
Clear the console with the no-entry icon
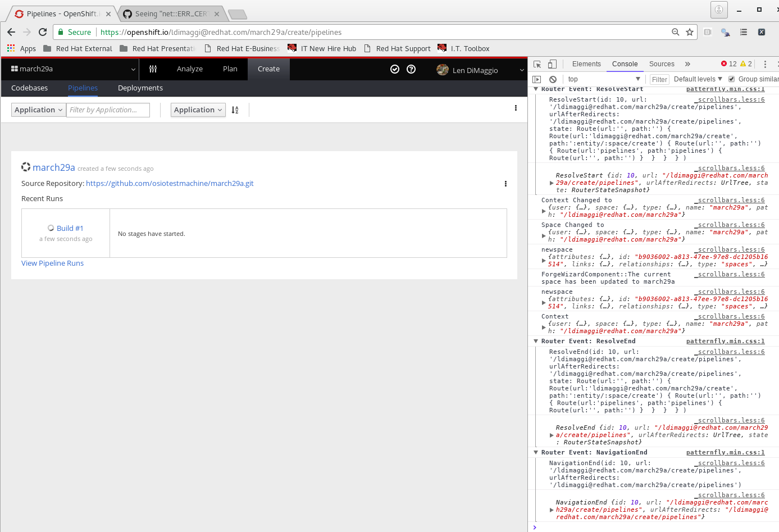point(553,79)
